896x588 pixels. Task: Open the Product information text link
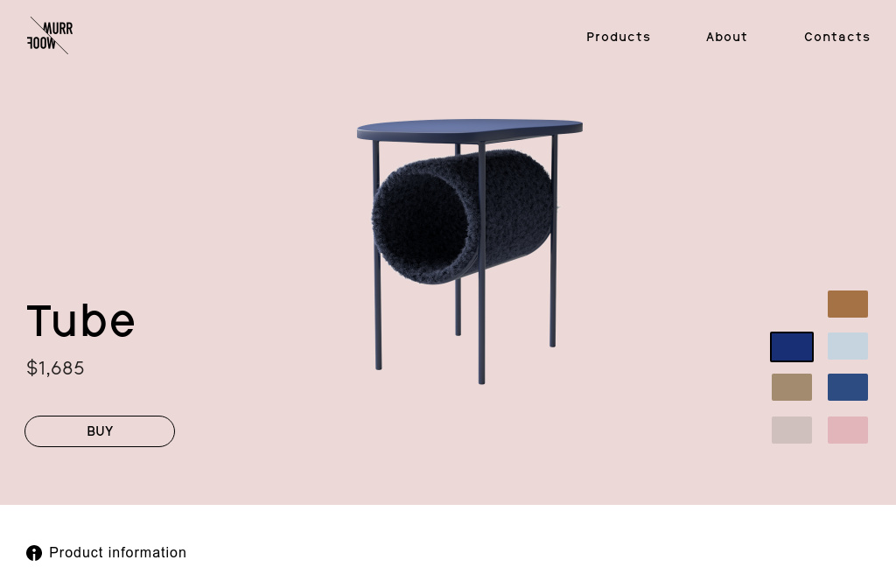coord(118,553)
